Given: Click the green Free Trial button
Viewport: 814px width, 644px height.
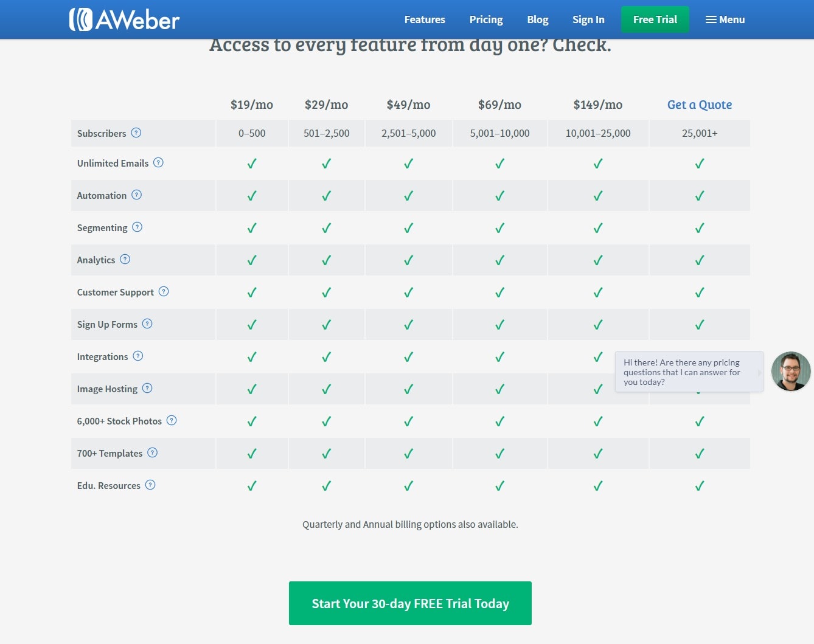Looking at the screenshot, I should tap(655, 19).
